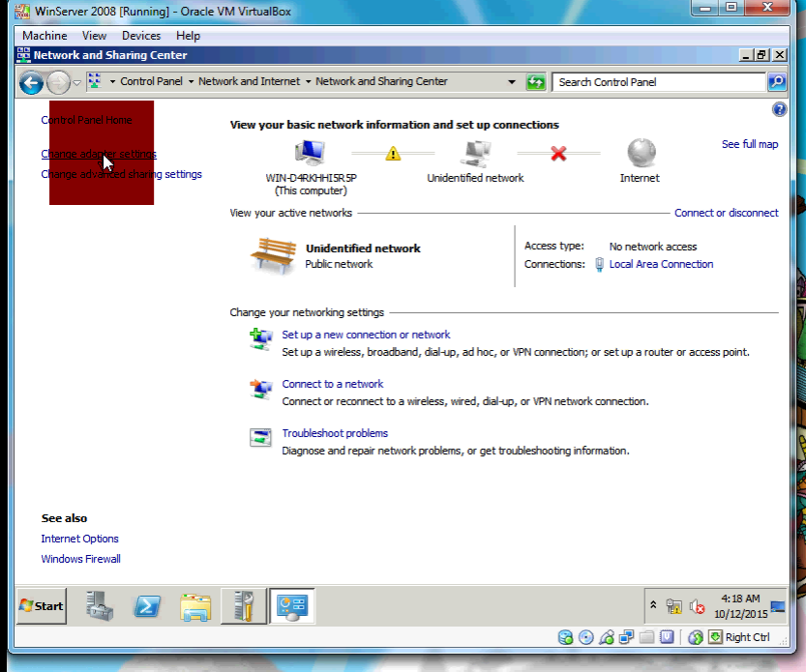Click VirtualBox hard disk status icon
The height and width of the screenshot is (672, 806).
click(565, 637)
